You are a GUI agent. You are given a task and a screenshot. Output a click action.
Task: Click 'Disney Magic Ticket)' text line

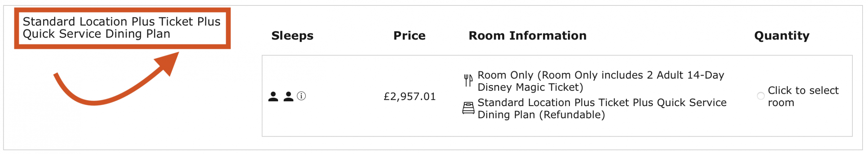click(530, 87)
